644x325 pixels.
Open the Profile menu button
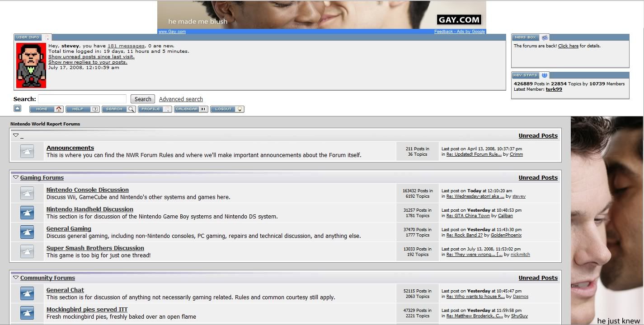pyautogui.click(x=155, y=109)
